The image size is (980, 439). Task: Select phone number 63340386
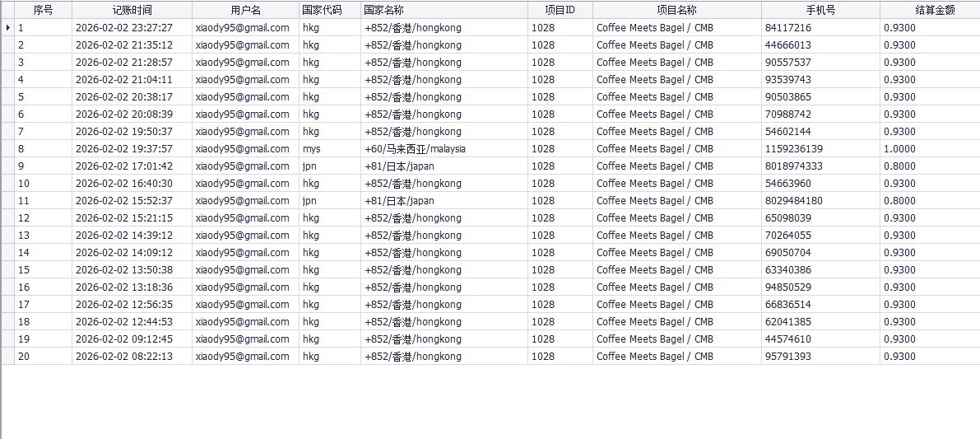(x=788, y=270)
